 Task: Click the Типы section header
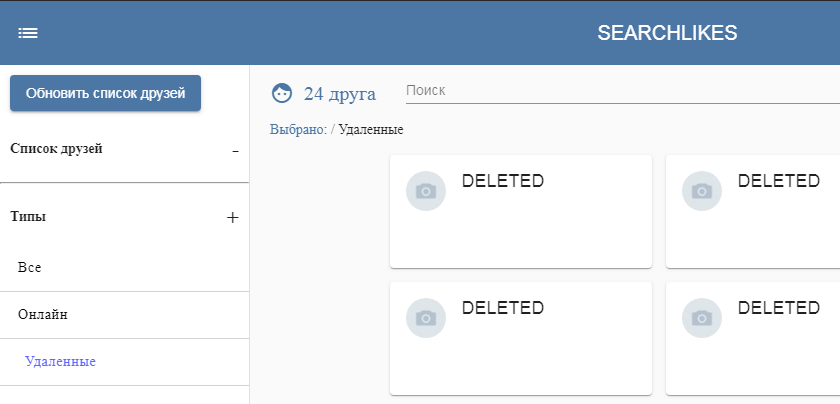click(28, 217)
